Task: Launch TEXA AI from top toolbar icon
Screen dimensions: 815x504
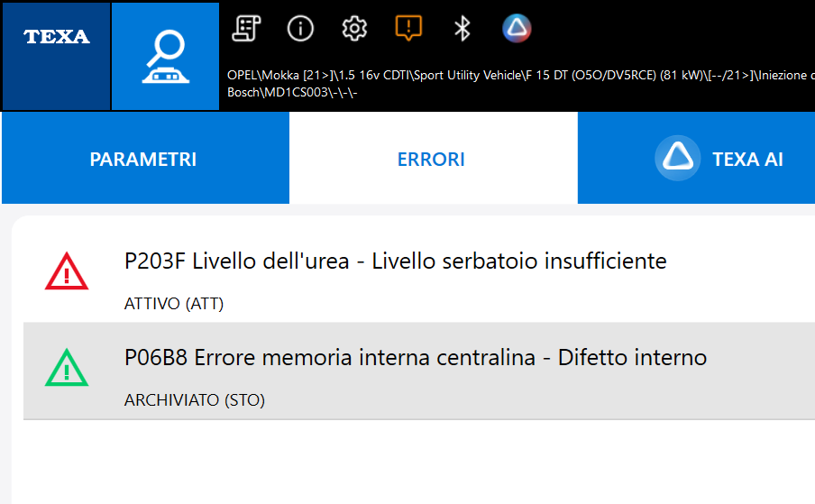Action: (517, 29)
